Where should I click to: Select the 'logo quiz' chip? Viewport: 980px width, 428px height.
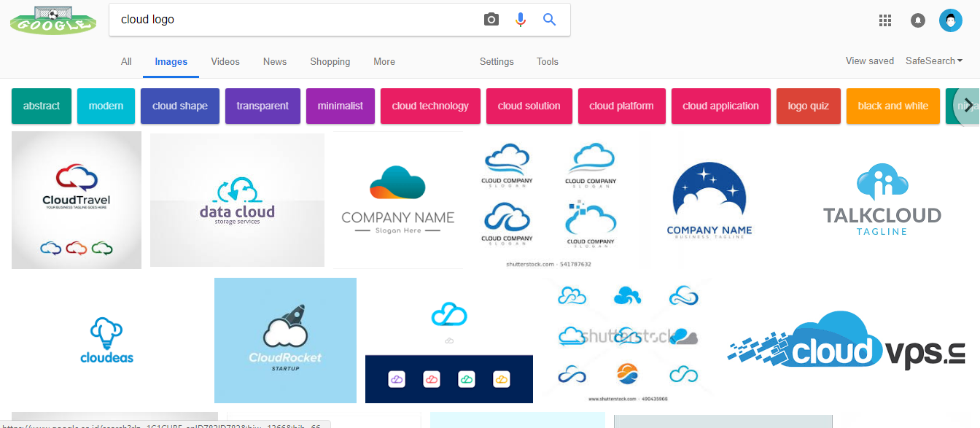(x=809, y=106)
